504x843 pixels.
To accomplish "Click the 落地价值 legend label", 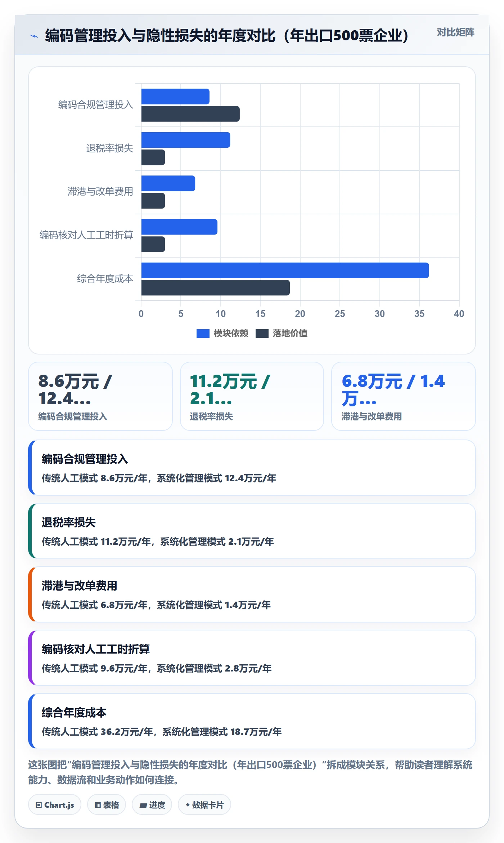I will (x=290, y=333).
